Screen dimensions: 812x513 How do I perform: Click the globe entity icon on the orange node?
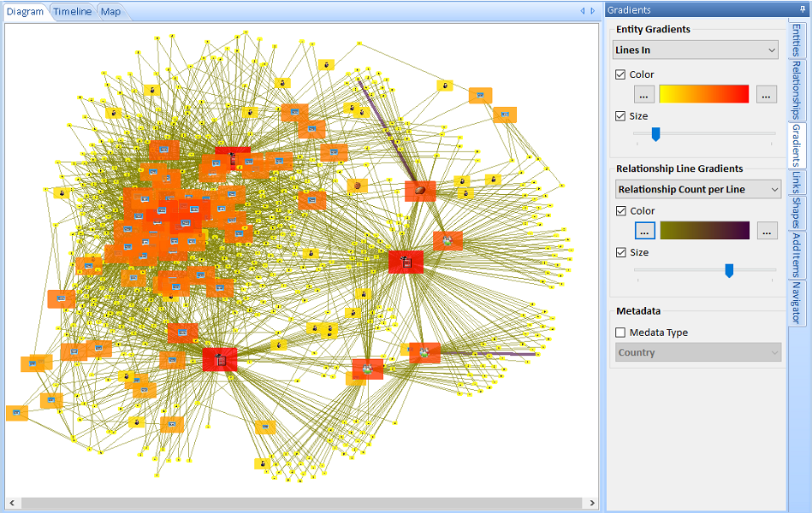point(419,191)
